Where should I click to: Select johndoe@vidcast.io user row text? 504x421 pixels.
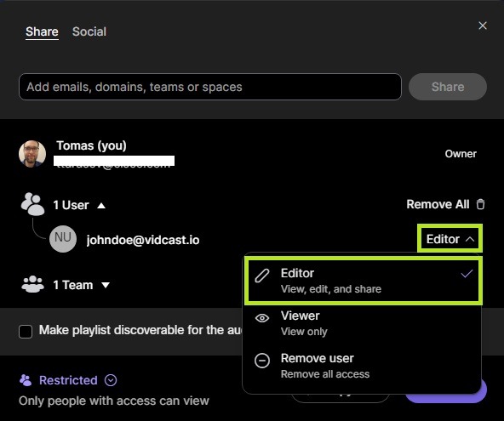(143, 240)
